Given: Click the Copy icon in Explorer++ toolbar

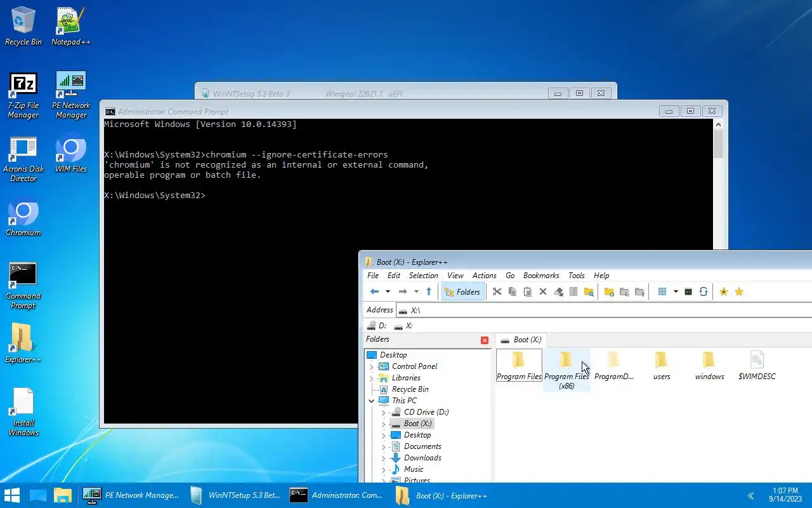Looking at the screenshot, I should click(x=512, y=291).
